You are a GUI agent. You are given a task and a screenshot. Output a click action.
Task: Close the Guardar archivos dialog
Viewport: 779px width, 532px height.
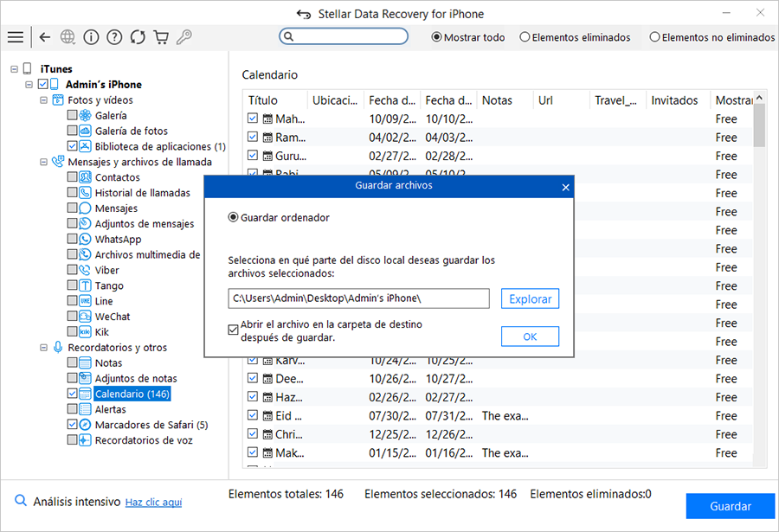coord(565,187)
